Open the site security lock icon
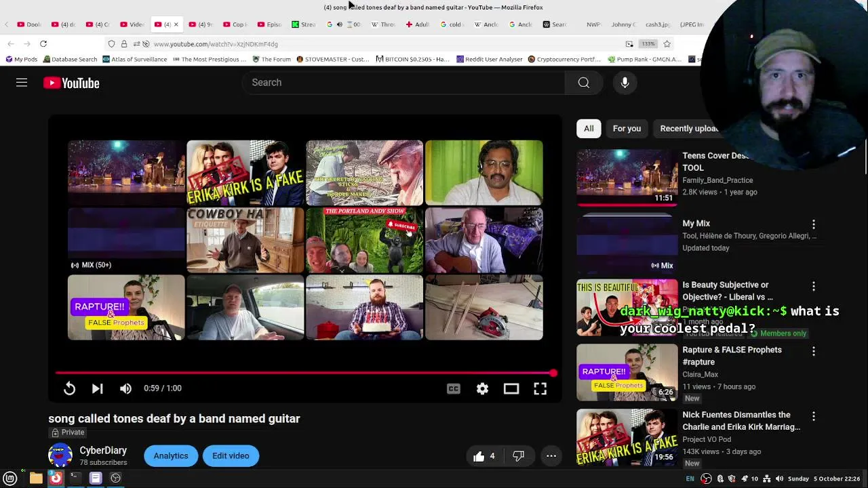 tap(123, 44)
